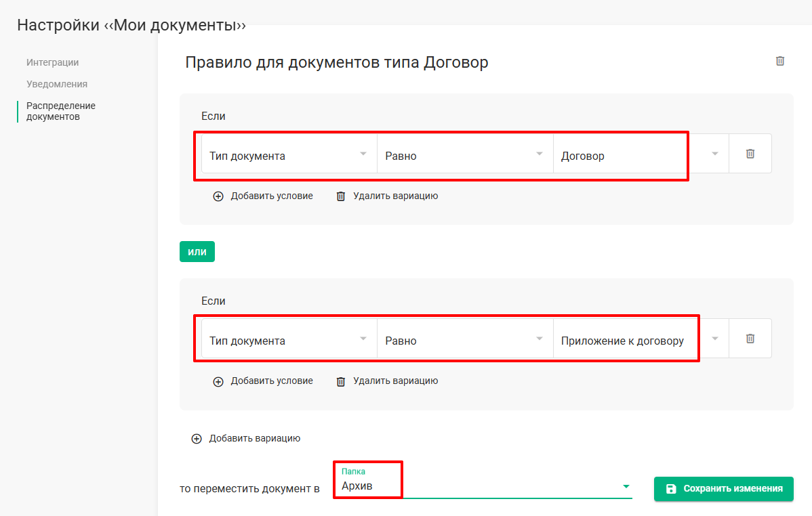Open Приложение к договору value dropdown
812x516 pixels.
[x=641, y=339]
